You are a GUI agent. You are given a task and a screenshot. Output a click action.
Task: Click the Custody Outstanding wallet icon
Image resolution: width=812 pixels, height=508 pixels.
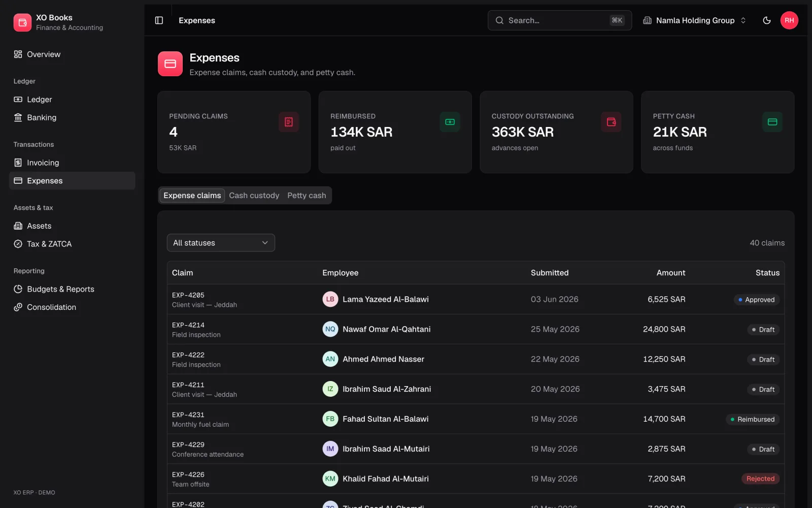coord(611,122)
